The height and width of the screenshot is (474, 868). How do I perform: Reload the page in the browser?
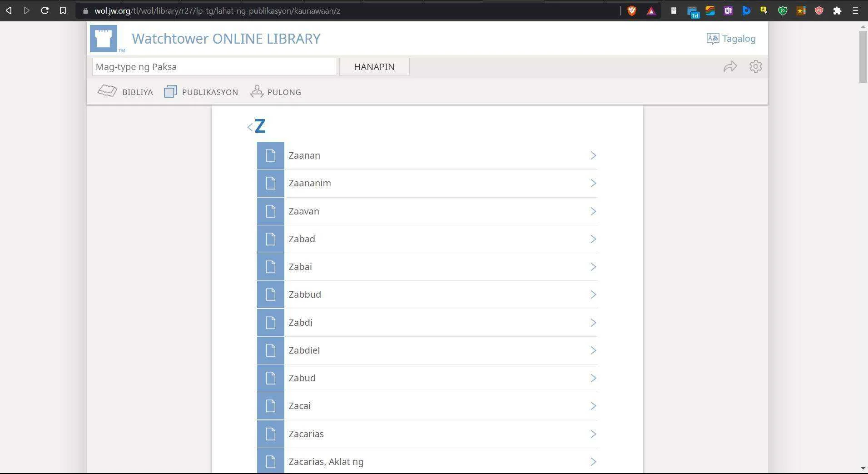click(45, 10)
